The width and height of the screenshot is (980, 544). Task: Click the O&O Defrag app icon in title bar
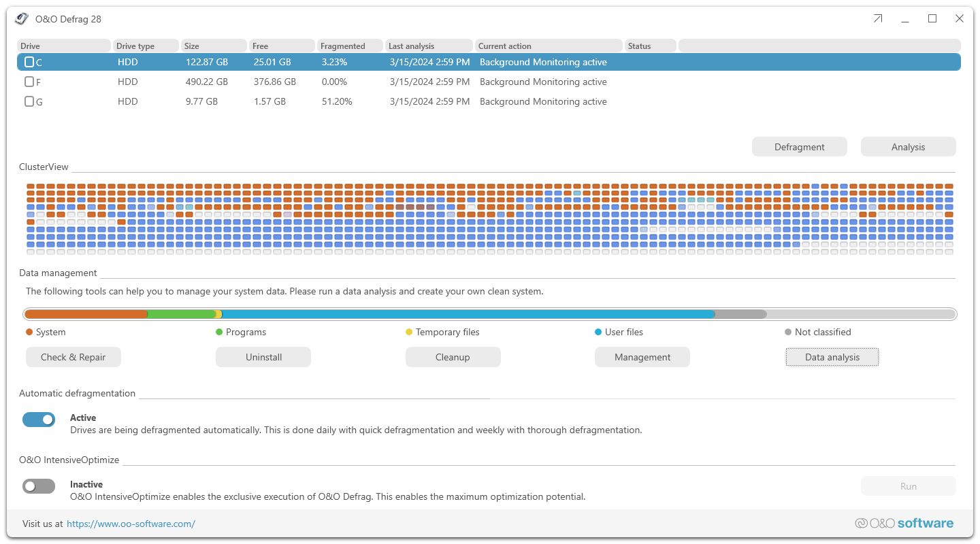[x=22, y=19]
